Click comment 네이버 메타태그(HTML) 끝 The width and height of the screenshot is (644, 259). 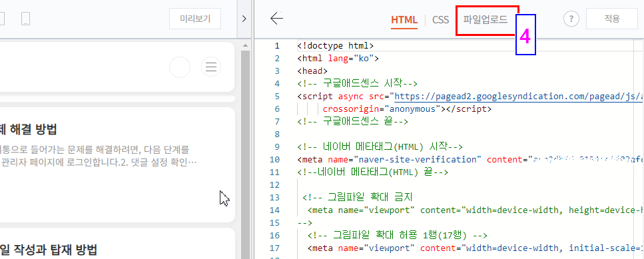372,172
